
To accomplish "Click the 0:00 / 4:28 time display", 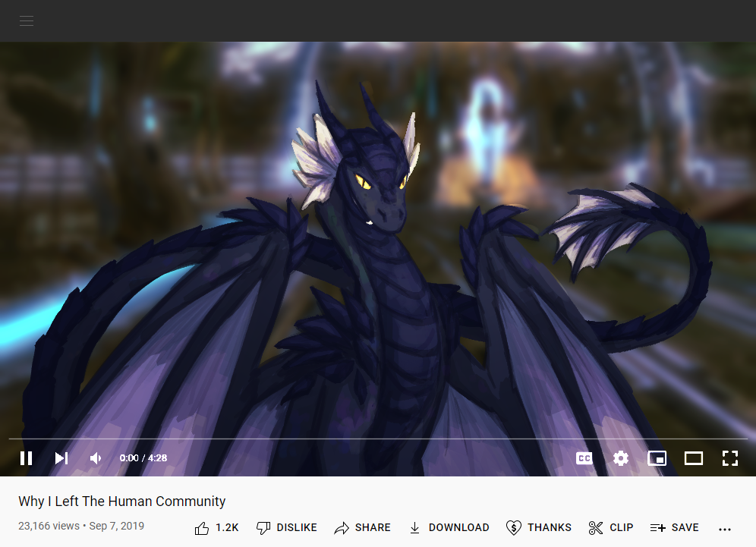I will pyautogui.click(x=143, y=458).
